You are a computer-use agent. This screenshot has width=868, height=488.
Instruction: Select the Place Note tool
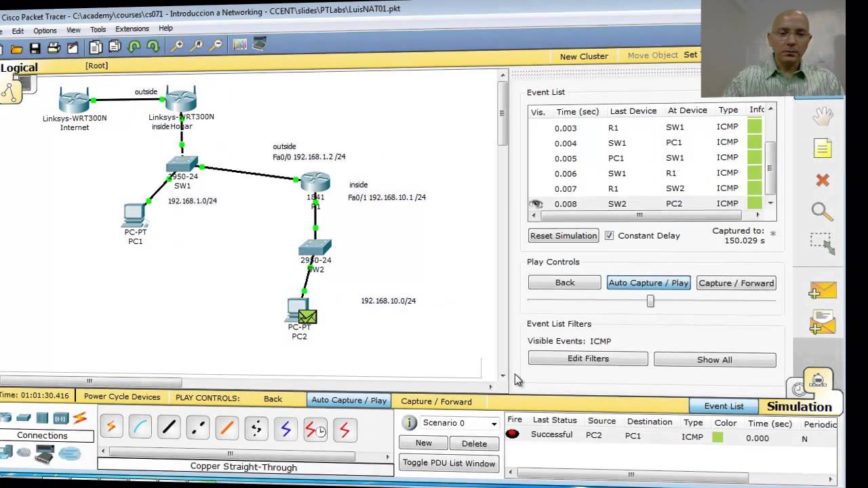pos(823,148)
